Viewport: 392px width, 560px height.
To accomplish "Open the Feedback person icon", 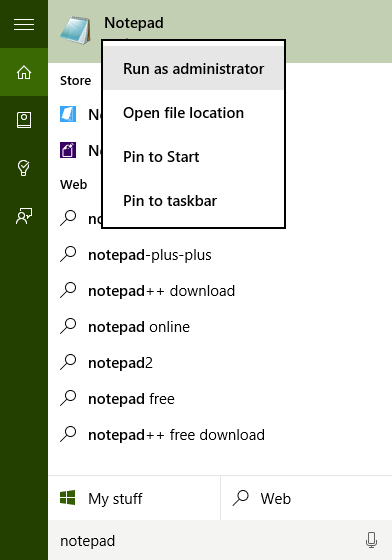I will coord(24,216).
